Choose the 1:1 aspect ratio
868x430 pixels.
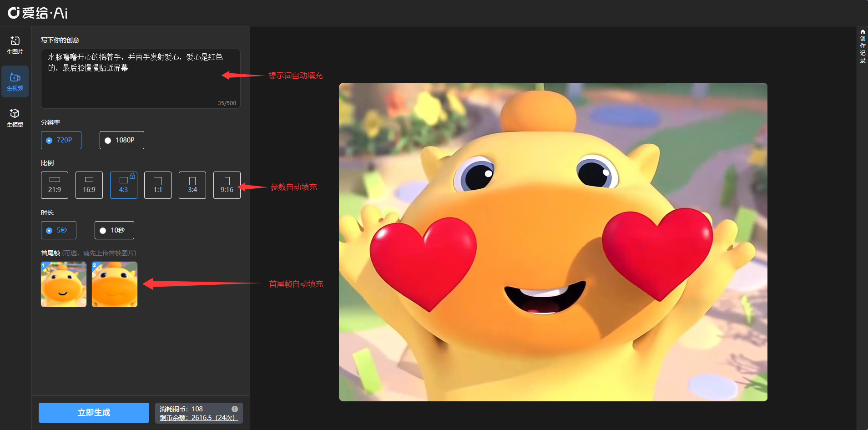(158, 185)
